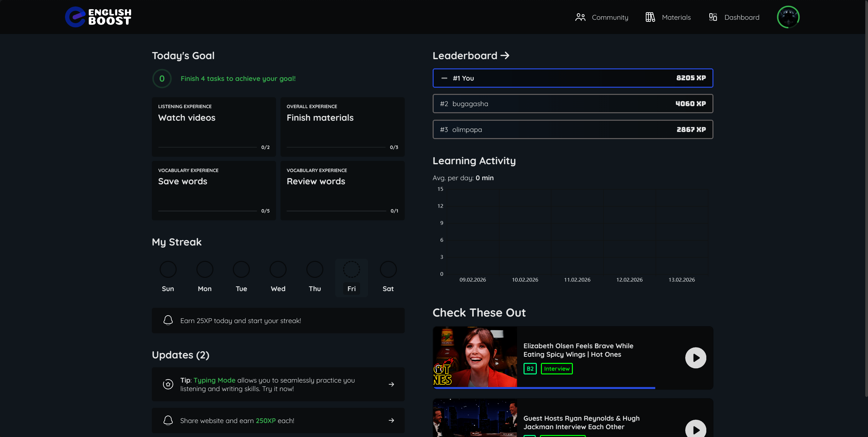The width and height of the screenshot is (868, 437).
Task: Play the Elizabeth Olsen Hot Ones video
Action: [695, 358]
